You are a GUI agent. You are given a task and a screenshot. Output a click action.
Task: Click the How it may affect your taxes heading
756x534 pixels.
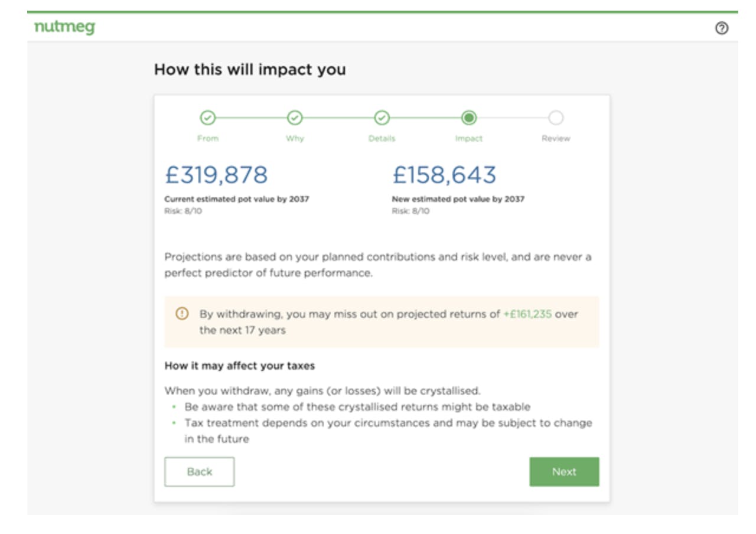click(240, 366)
